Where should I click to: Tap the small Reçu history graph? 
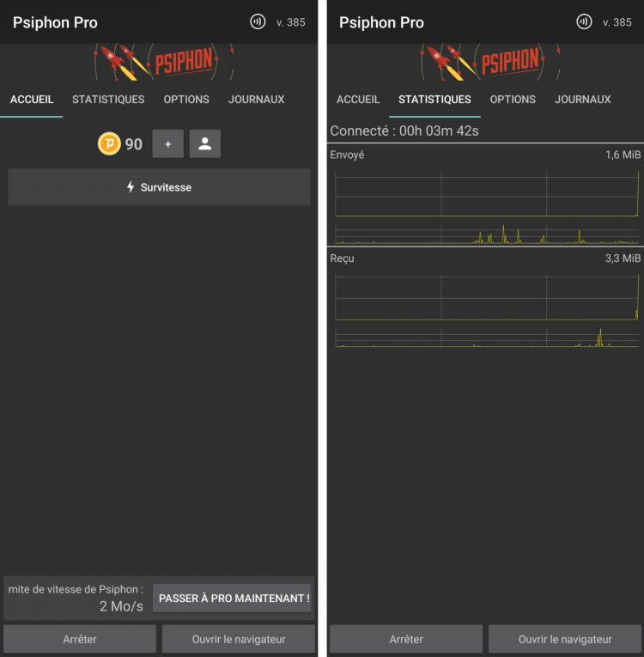[x=487, y=338]
